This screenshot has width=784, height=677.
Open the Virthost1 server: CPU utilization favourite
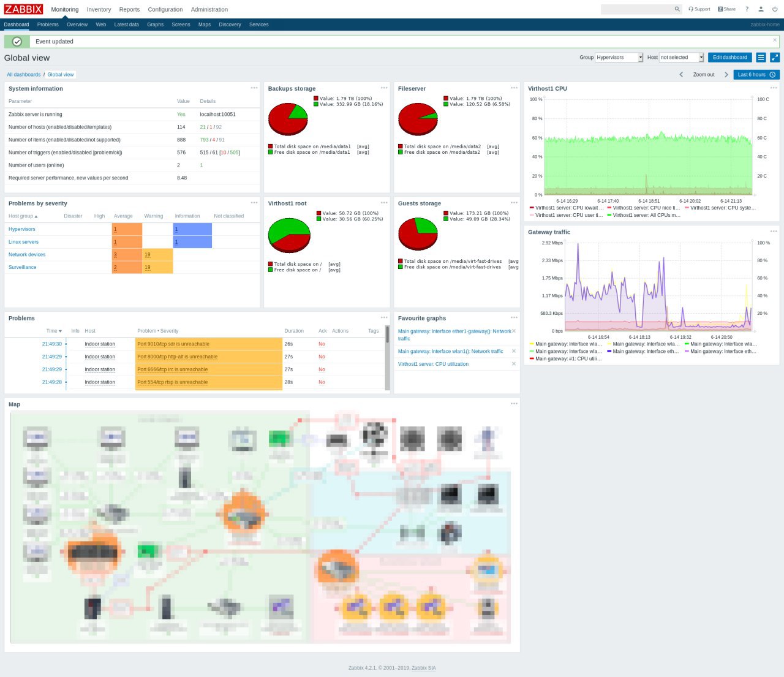coord(433,364)
